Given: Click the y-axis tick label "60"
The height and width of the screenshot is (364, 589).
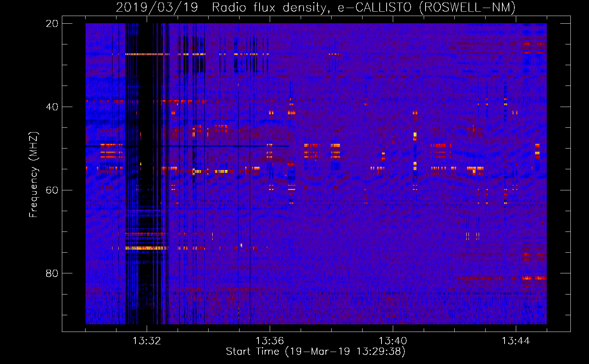Looking at the screenshot, I should [x=52, y=190].
